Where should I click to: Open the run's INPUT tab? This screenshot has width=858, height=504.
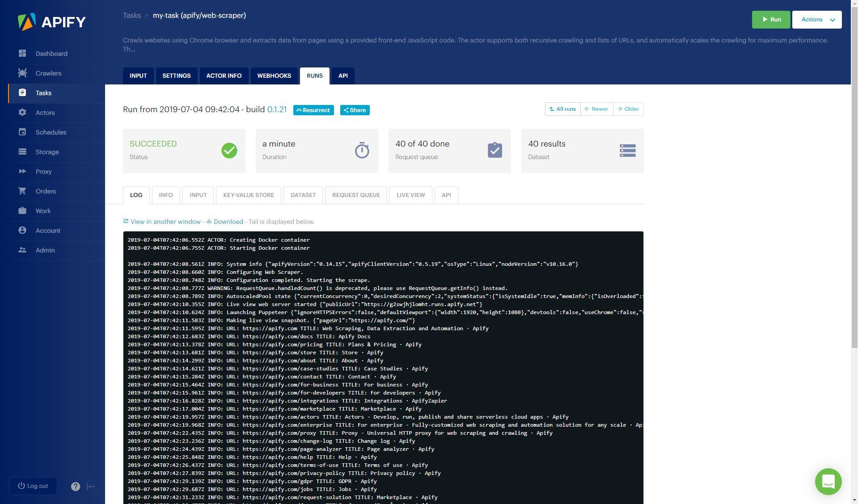(x=198, y=195)
